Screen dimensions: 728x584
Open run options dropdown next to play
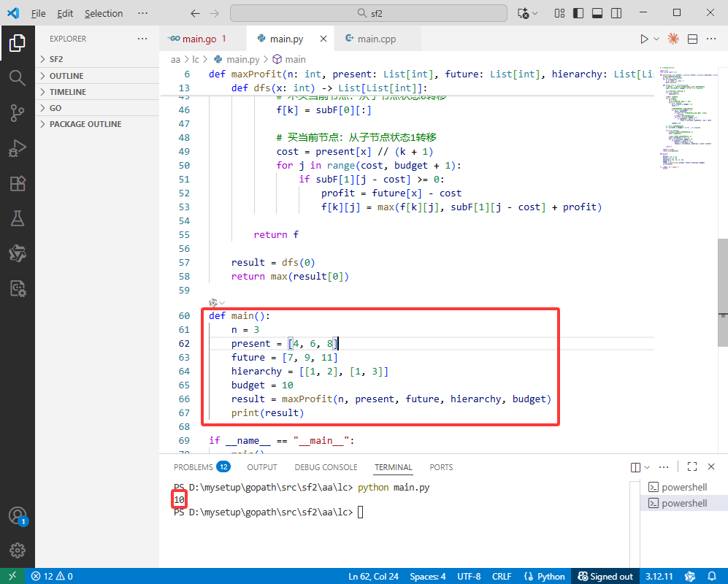(x=656, y=39)
